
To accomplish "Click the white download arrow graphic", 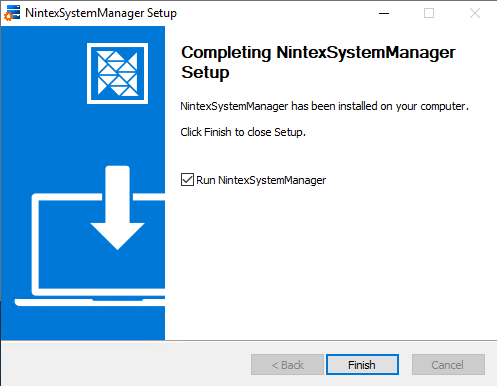I will pos(117,208).
